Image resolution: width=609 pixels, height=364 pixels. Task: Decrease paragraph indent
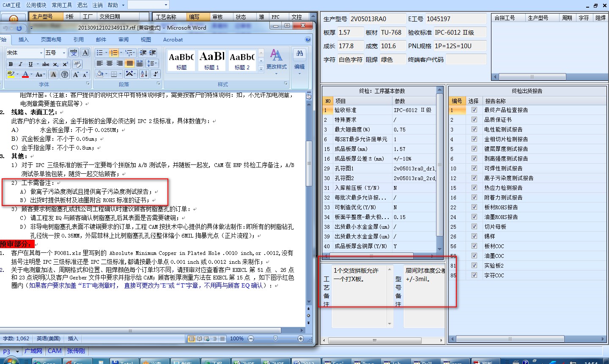coord(143,52)
